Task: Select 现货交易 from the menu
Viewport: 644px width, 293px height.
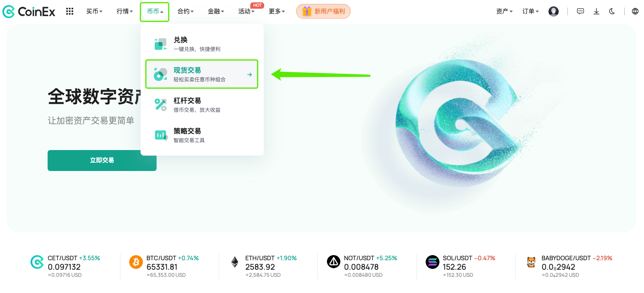Action: point(201,74)
